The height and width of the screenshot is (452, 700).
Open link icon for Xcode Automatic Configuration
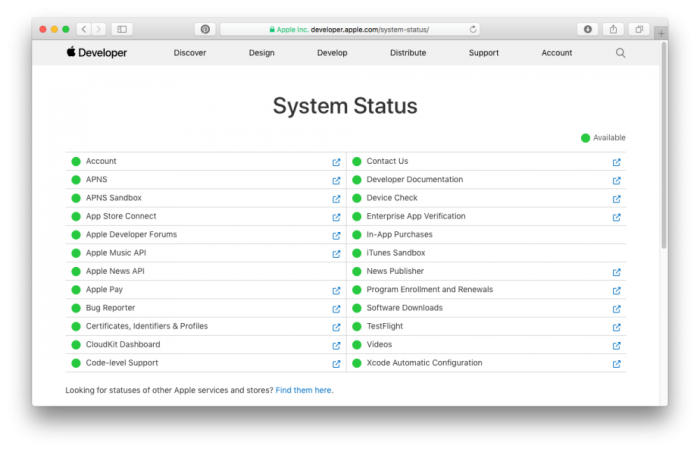617,364
